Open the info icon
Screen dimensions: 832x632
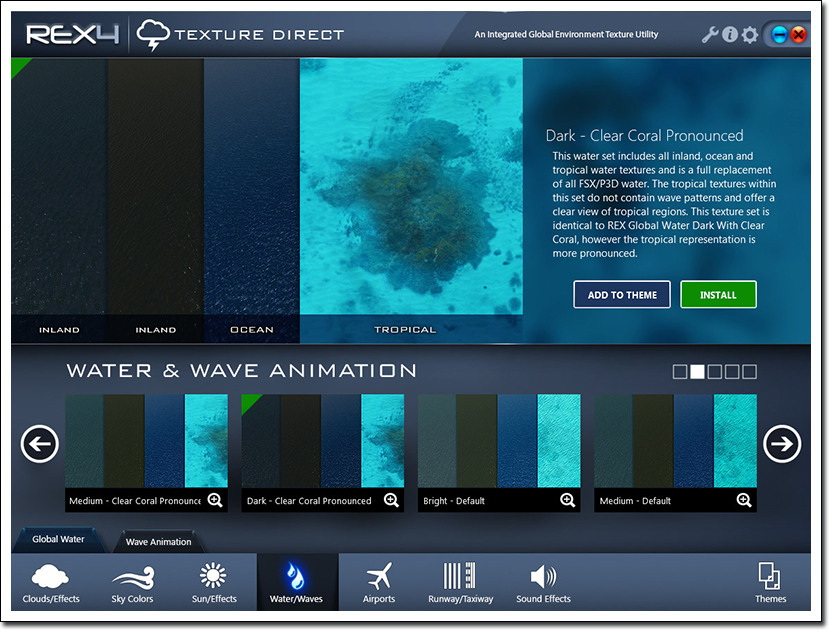point(730,35)
